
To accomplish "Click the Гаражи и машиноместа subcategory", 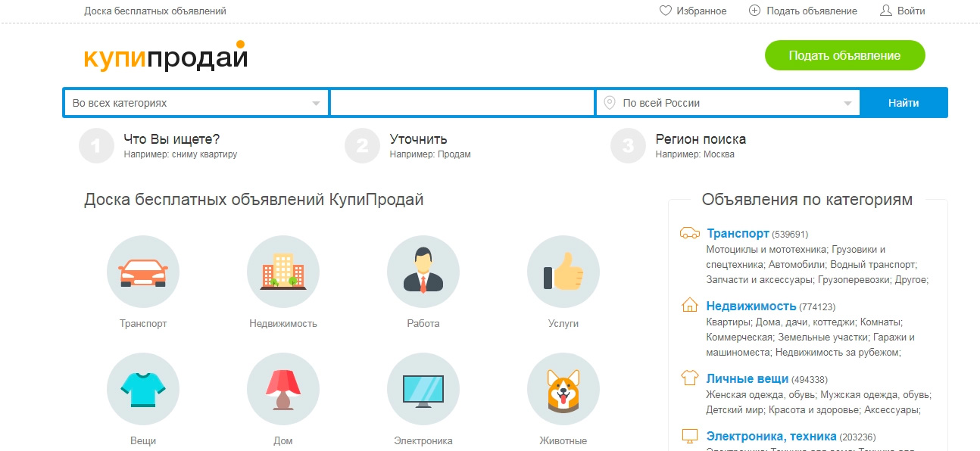I will [x=810, y=344].
